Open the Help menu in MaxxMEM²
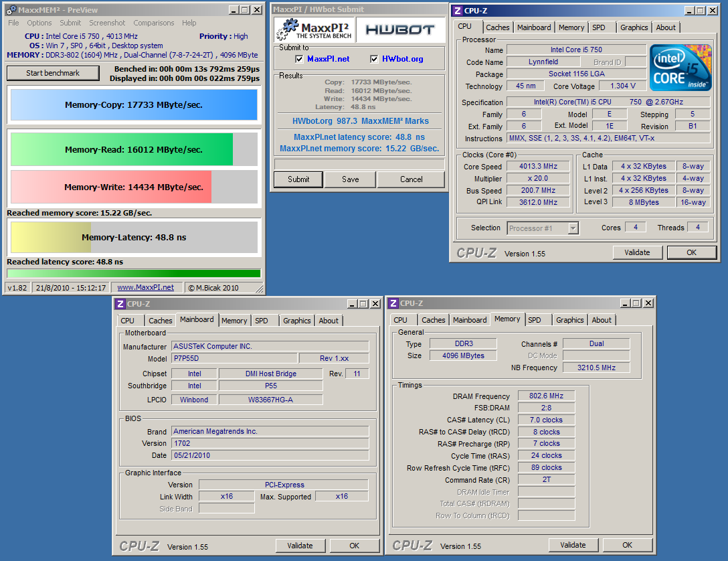The width and height of the screenshot is (728, 561). click(189, 23)
